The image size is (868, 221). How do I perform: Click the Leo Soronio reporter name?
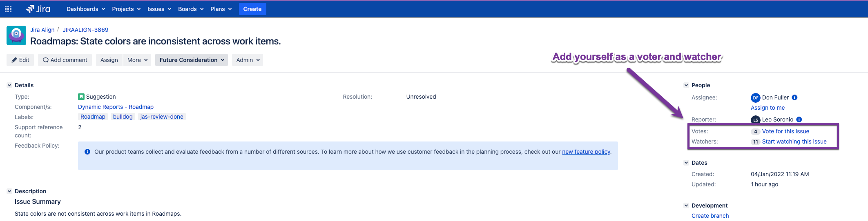tap(778, 119)
